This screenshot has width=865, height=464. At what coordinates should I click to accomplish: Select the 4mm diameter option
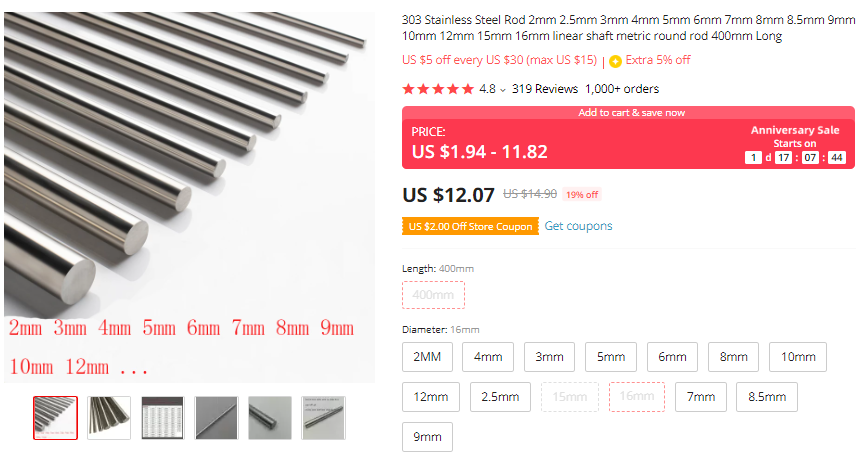pyautogui.click(x=488, y=357)
